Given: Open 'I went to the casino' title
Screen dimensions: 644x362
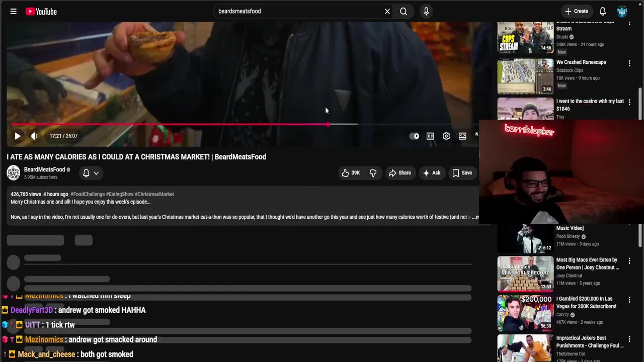Looking at the screenshot, I should (x=590, y=105).
